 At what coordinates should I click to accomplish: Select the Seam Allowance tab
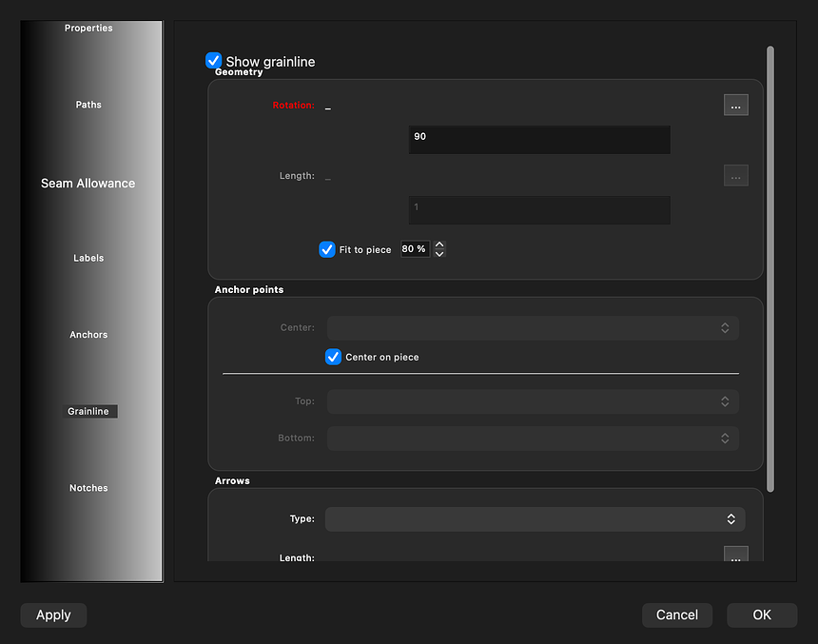[88, 184]
